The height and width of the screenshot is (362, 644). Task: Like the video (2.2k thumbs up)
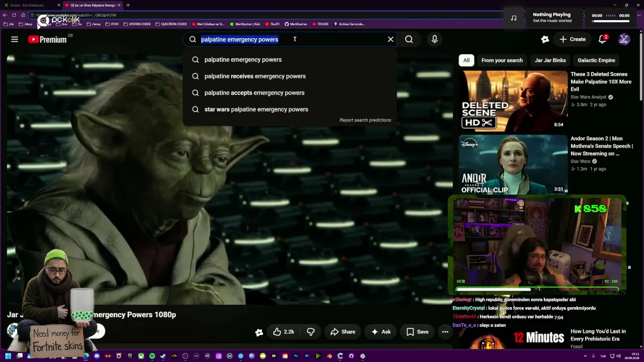pyautogui.click(x=283, y=332)
